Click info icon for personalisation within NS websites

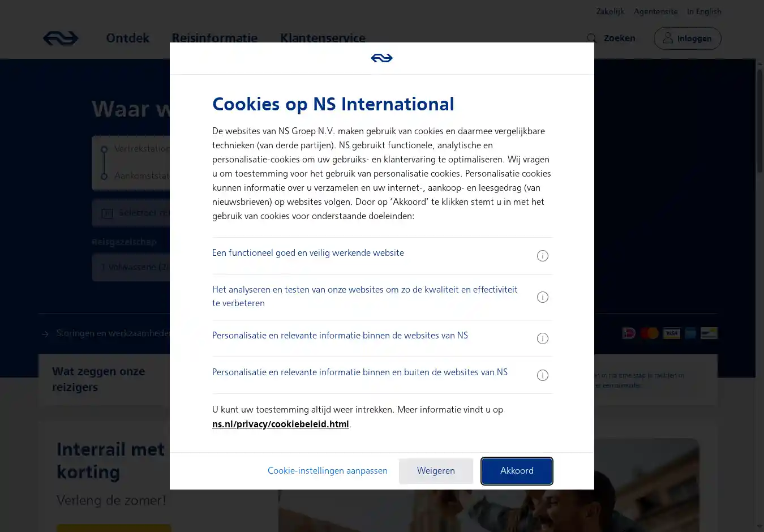pos(542,338)
